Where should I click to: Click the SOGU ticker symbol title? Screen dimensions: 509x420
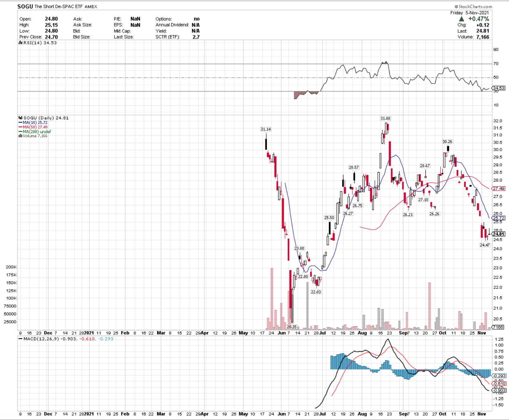(25, 6)
